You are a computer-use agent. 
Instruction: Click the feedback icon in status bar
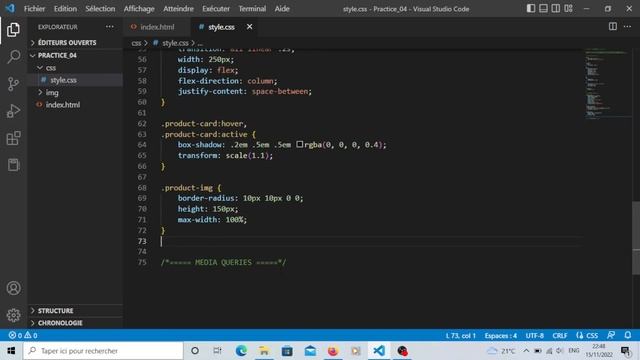coord(611,335)
